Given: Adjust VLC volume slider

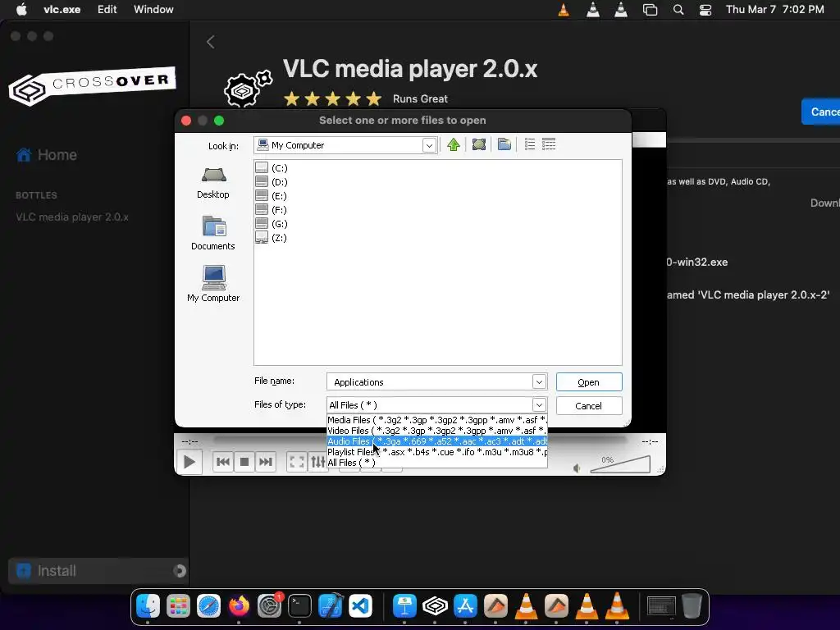Looking at the screenshot, I should (620, 464).
